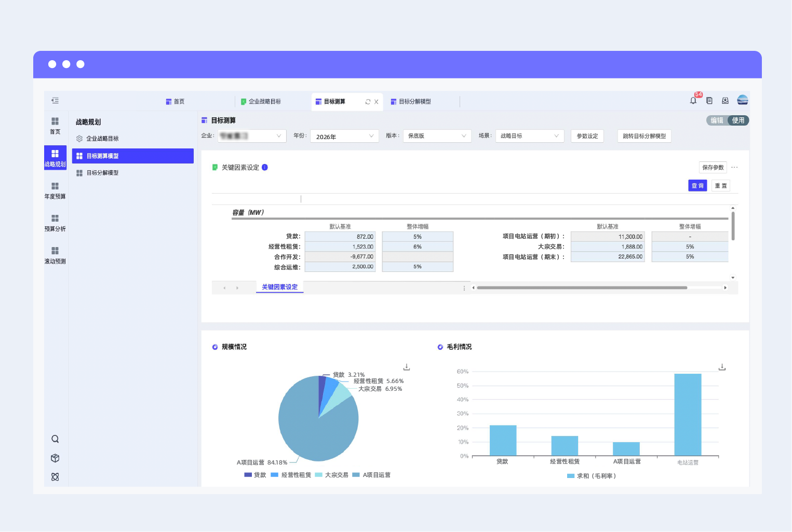This screenshot has height=532, width=792.
Task: Toggle the 贷款 legend item in the pie chart
Action: (x=255, y=475)
